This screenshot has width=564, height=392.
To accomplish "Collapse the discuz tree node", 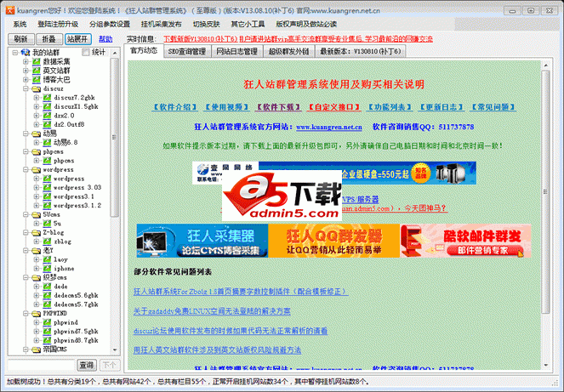I will pos(25,88).
